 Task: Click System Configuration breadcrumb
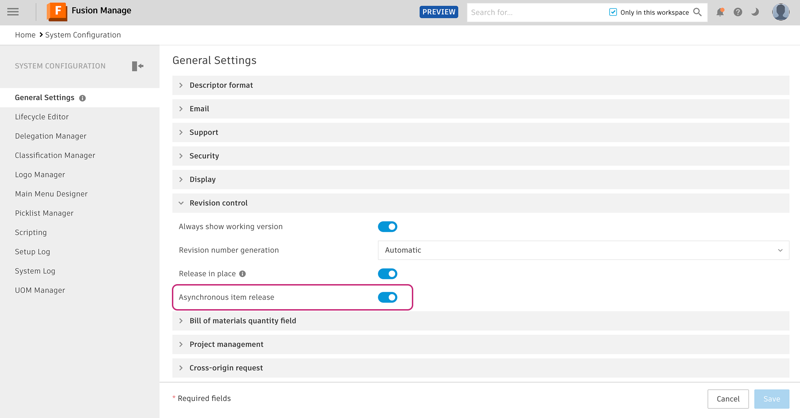tap(83, 35)
